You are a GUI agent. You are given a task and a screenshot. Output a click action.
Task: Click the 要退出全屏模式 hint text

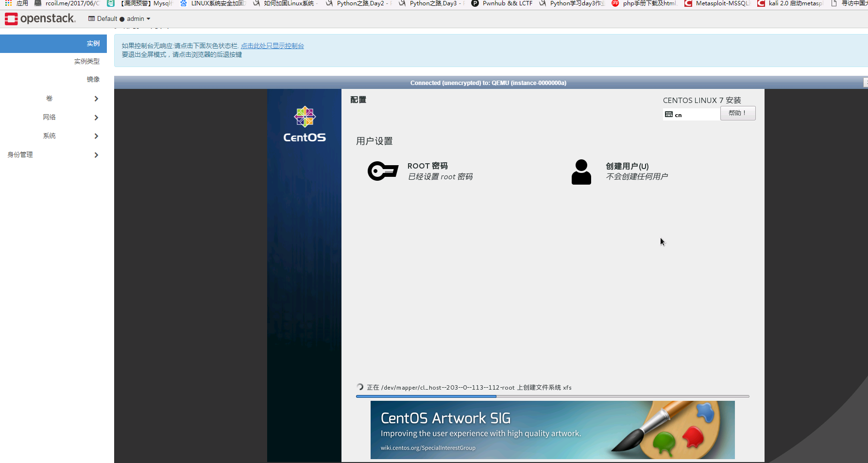click(x=182, y=54)
